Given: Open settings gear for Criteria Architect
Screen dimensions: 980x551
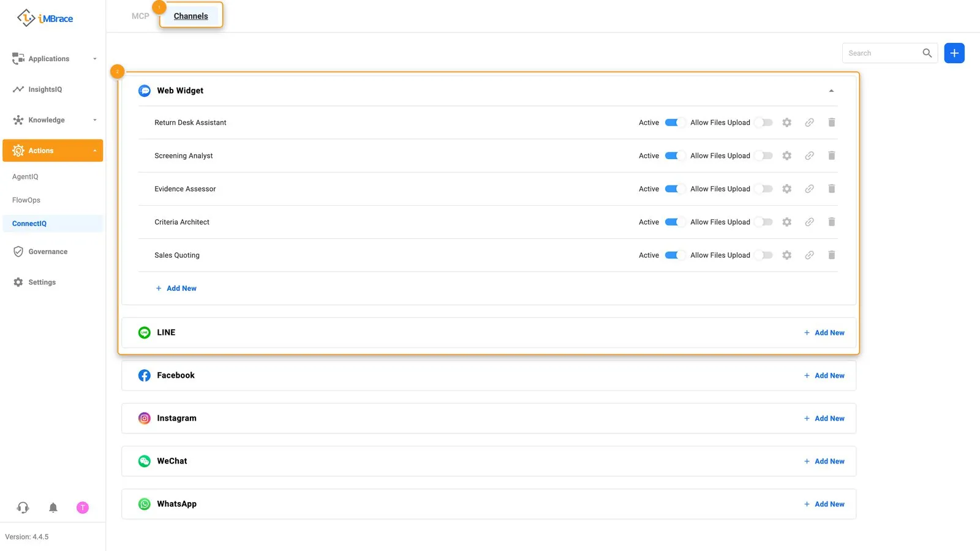Looking at the screenshot, I should point(787,222).
